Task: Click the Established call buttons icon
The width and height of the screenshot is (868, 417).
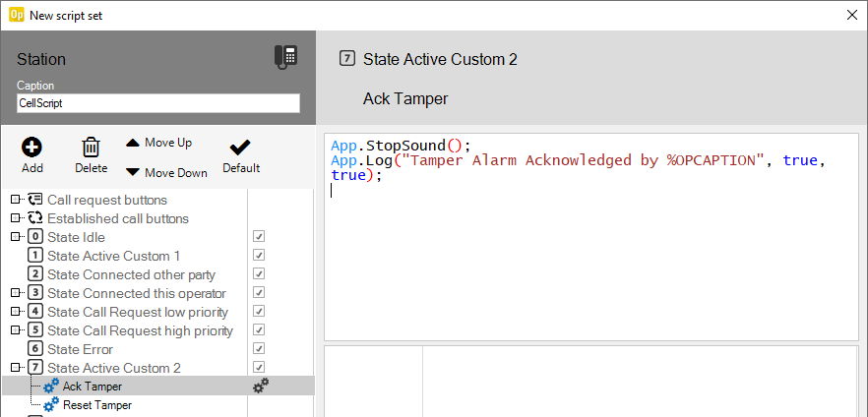Action: 35,218
